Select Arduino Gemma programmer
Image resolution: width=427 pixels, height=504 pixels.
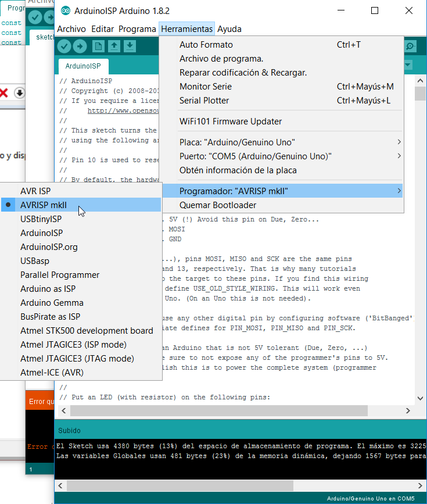[81, 303]
